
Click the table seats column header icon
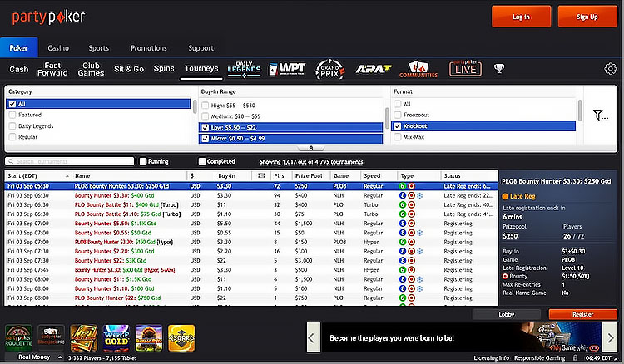click(261, 175)
